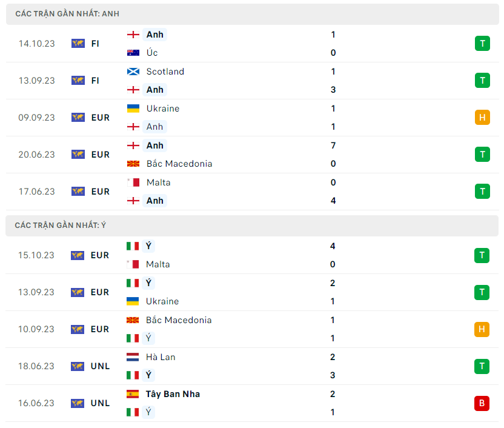Open team Bắc Macedonia in 20.06.23 match
This screenshot has width=504, height=428.
click(x=179, y=164)
